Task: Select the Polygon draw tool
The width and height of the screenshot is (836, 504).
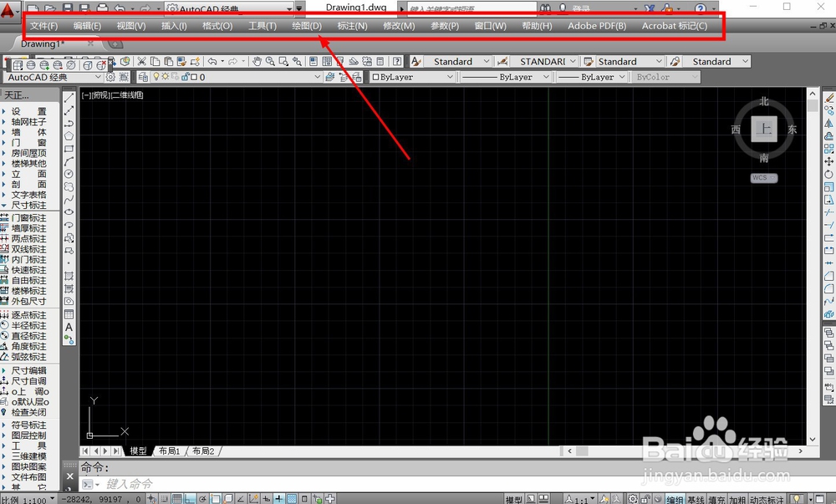Action: [69, 136]
